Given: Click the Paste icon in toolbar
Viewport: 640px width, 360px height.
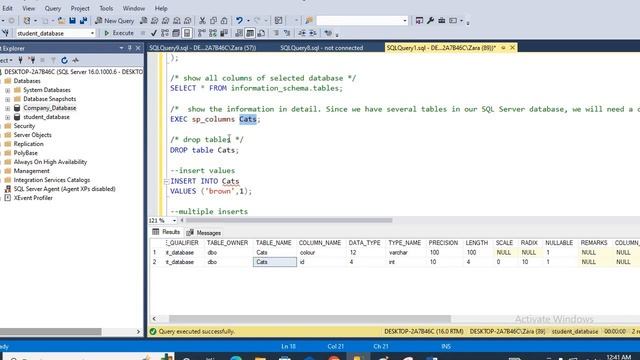Looking at the screenshot, I should (x=224, y=20).
